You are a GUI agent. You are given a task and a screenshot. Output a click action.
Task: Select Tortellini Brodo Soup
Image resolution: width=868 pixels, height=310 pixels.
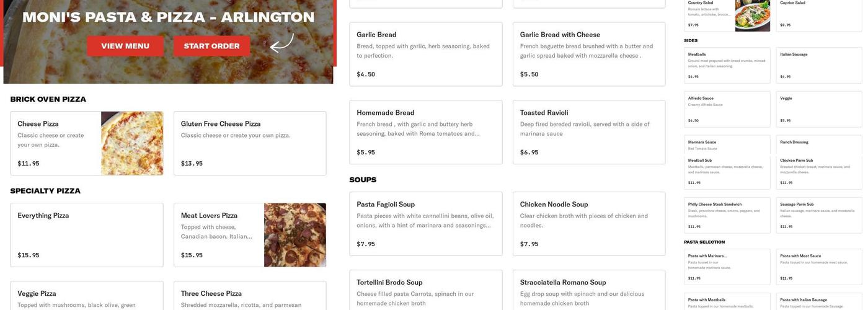(x=426, y=290)
